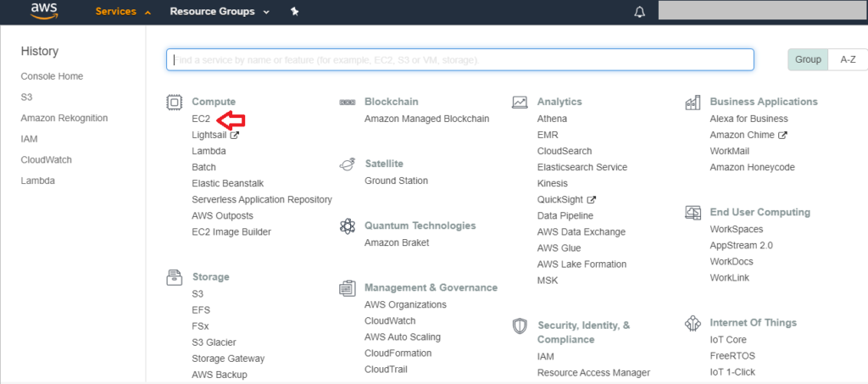
Task: Select Console Home in History sidebar
Action: click(52, 76)
